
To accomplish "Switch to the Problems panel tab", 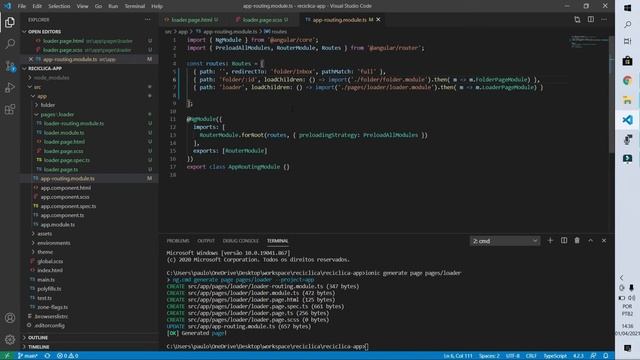I will click(178, 241).
